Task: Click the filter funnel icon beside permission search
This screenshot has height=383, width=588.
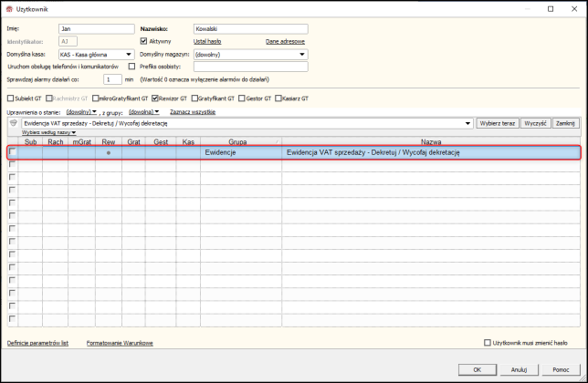Action: 14,123
